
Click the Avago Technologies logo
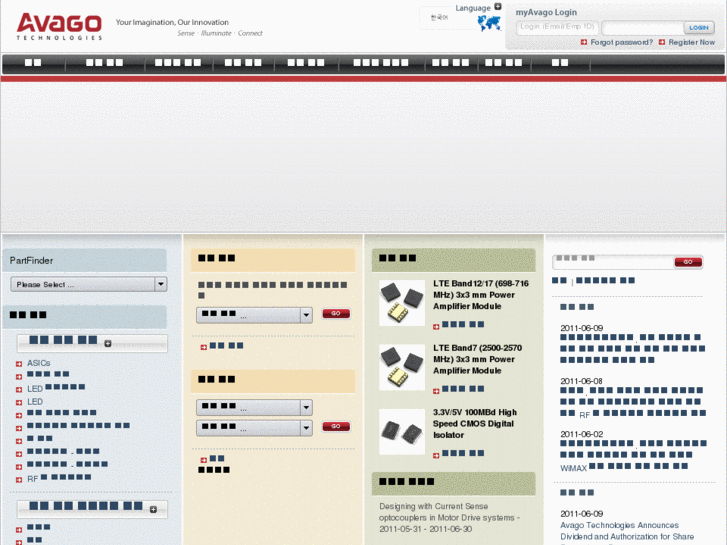[x=59, y=26]
